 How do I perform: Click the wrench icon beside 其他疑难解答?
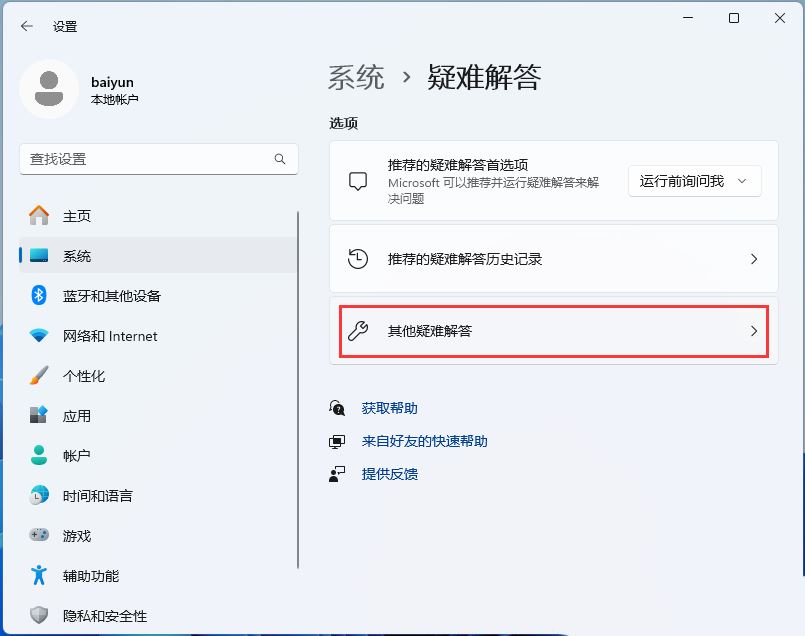(357, 330)
